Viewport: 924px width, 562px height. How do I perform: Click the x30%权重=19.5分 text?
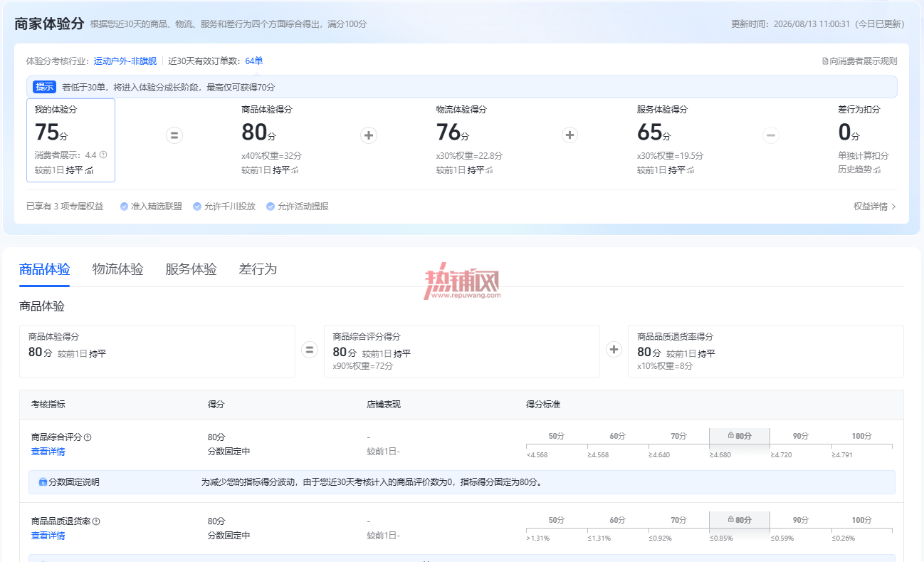tap(670, 155)
